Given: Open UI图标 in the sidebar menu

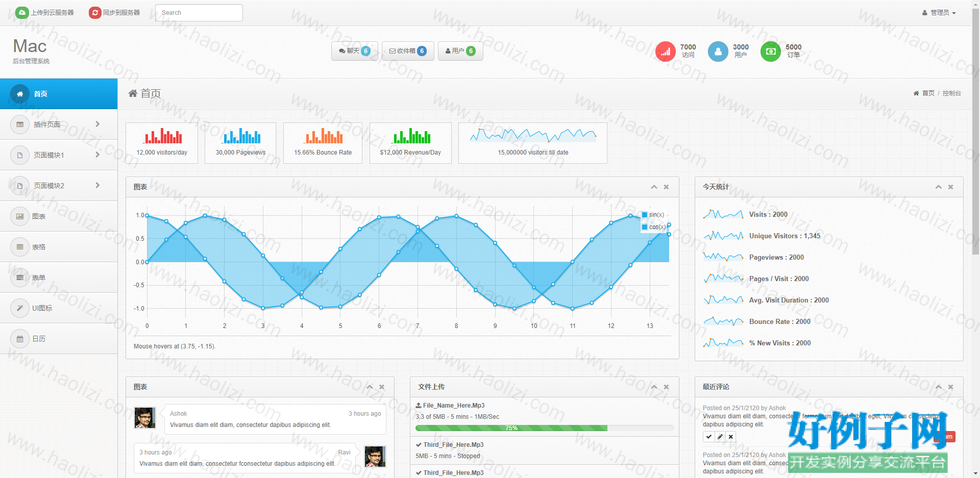Looking at the screenshot, I should (x=59, y=308).
